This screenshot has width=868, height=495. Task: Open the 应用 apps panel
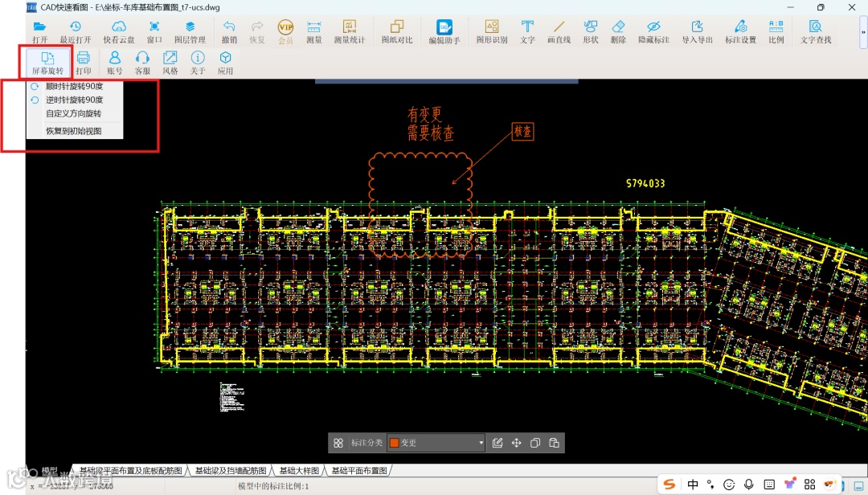(x=225, y=63)
